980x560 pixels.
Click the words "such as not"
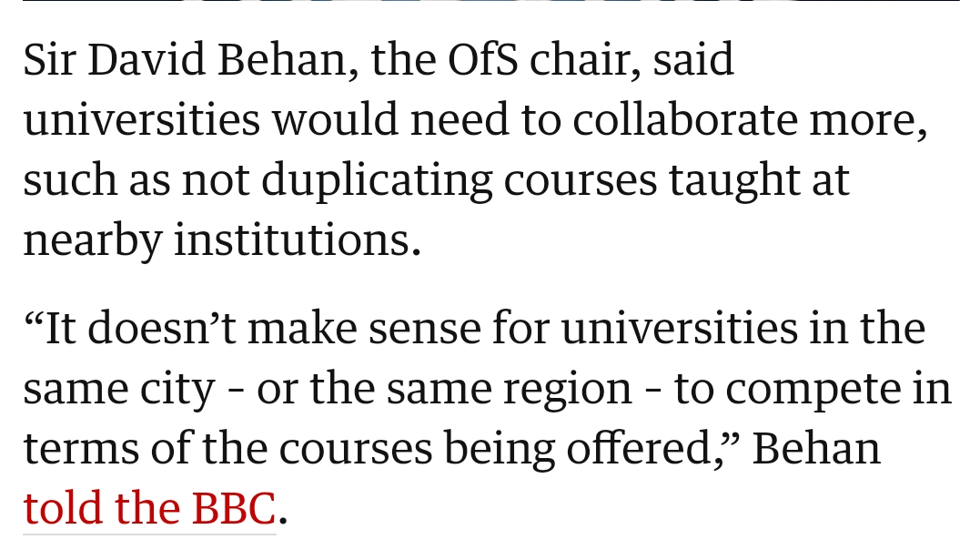(136, 180)
